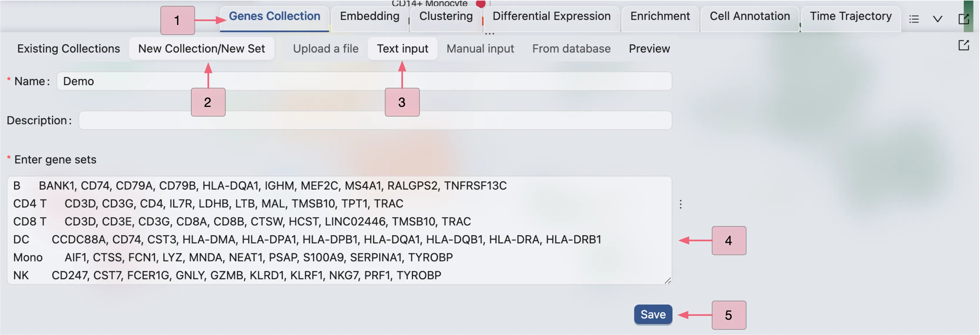
Task: Show Existing Collections
Action: tap(68, 49)
